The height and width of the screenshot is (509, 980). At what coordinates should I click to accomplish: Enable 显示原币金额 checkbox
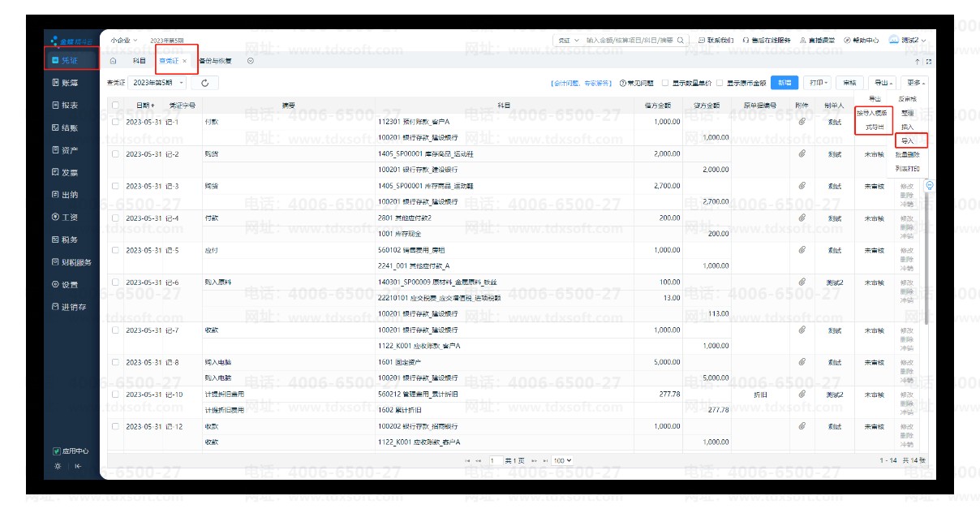tap(720, 83)
